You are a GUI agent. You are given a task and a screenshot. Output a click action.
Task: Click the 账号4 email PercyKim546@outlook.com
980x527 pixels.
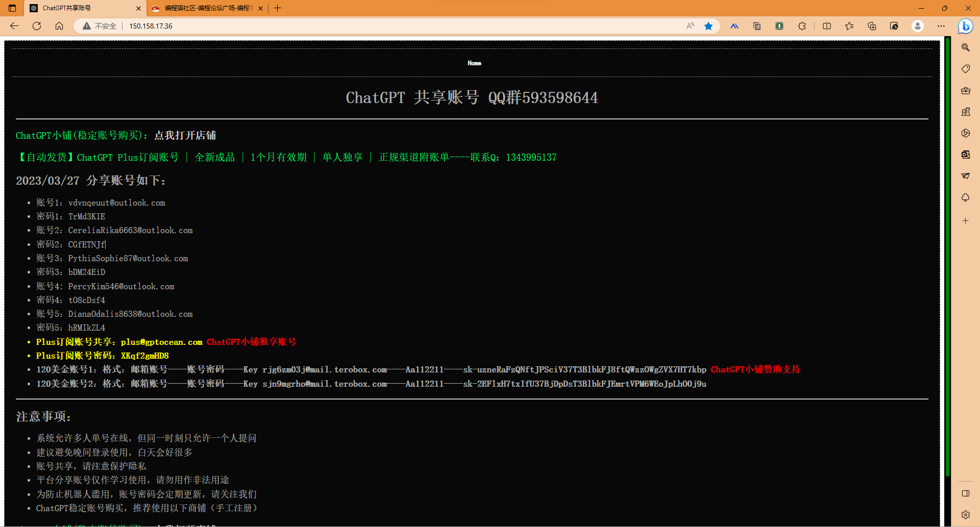point(121,286)
